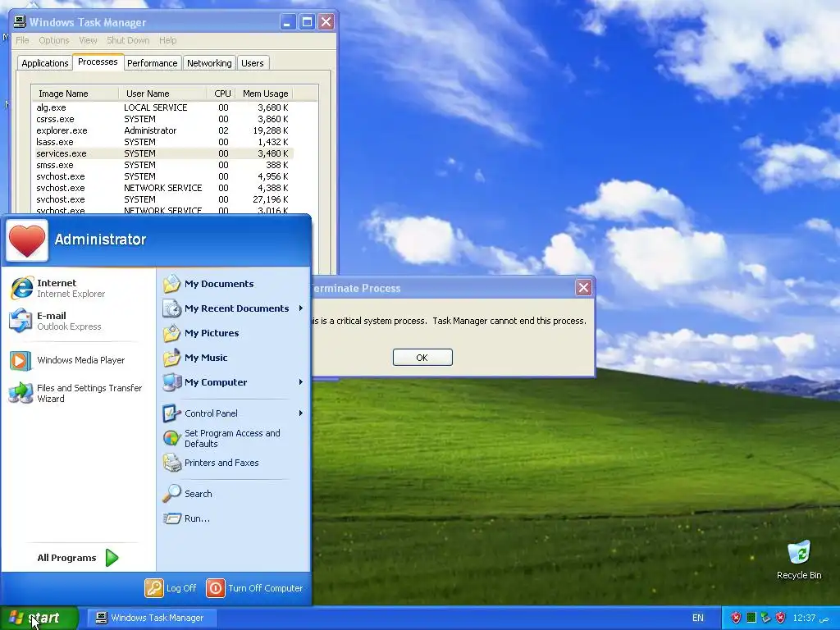Select svchost.exe row using 4,956 K

pyautogui.click(x=162, y=177)
